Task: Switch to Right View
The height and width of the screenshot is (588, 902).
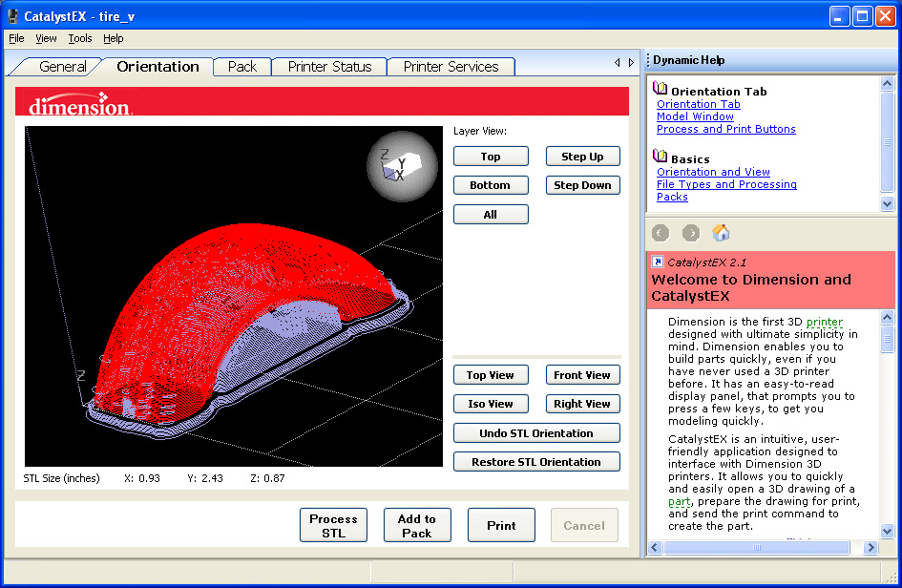Action: click(583, 404)
